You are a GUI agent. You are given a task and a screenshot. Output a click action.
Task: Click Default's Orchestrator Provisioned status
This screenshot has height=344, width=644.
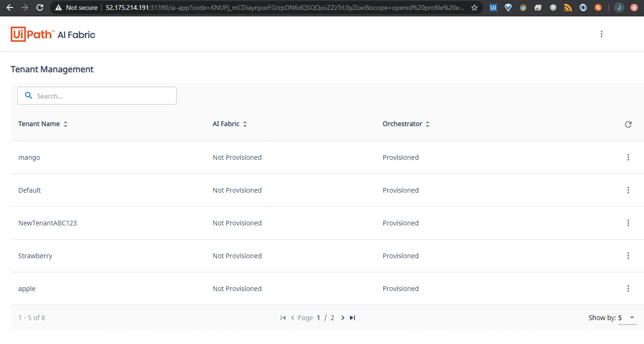pyautogui.click(x=400, y=190)
